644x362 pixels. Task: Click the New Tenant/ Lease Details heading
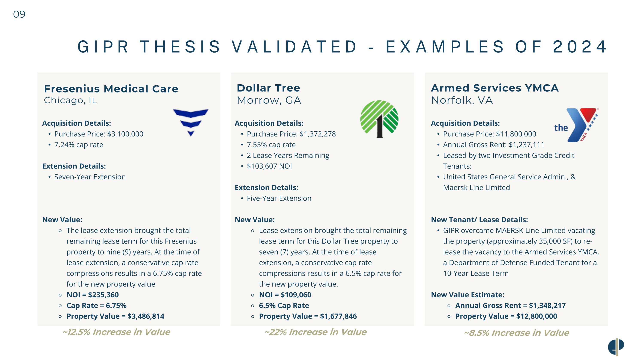coord(479,220)
